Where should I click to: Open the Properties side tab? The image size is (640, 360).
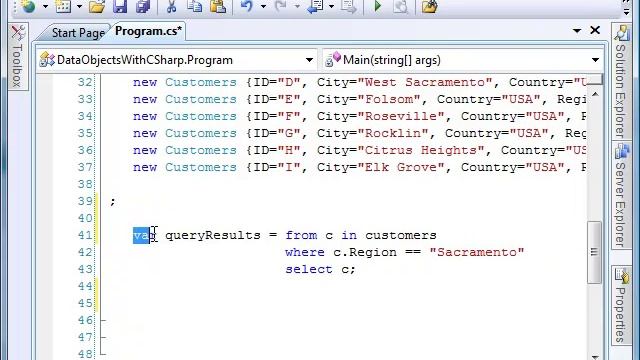pyautogui.click(x=620, y=305)
